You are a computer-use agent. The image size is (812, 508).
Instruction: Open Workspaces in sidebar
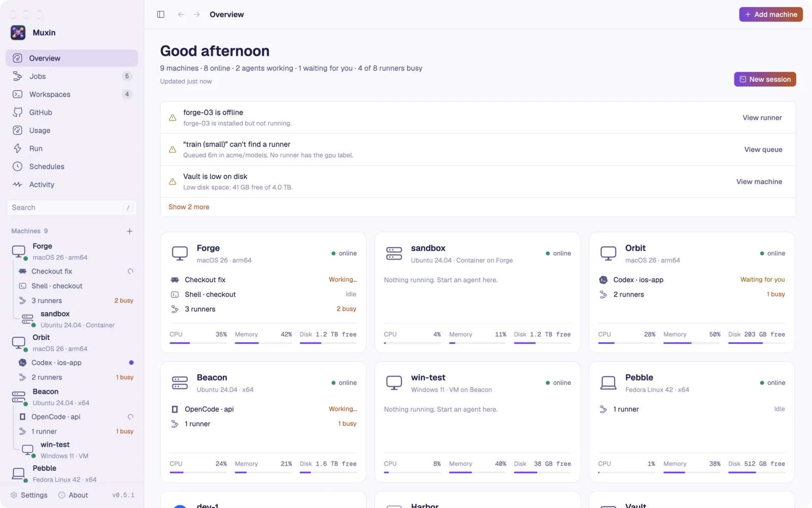tap(72, 94)
